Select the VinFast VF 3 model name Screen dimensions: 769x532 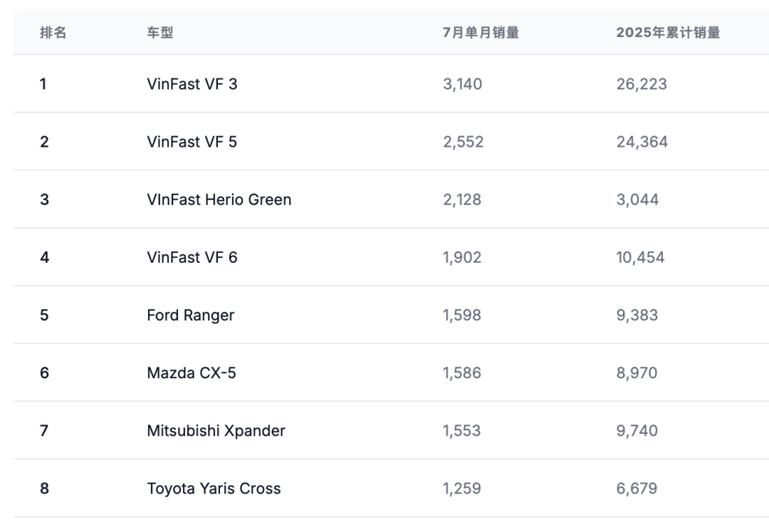[x=192, y=84]
